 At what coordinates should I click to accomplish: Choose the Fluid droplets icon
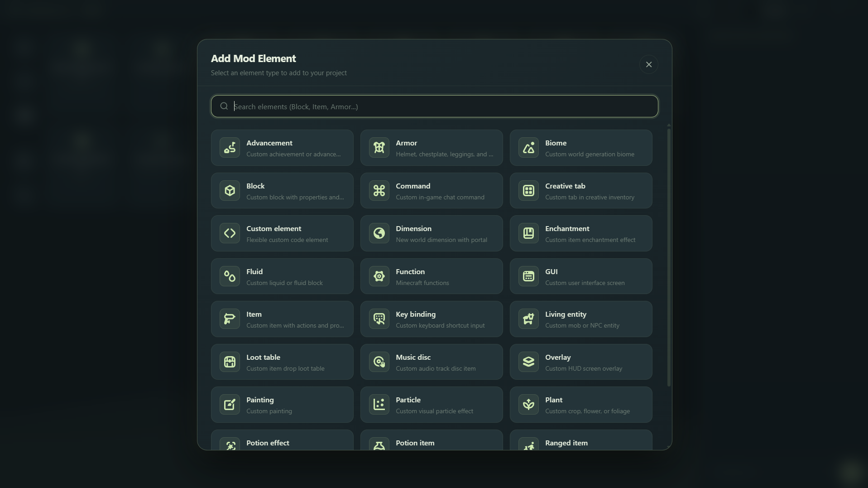point(230,276)
